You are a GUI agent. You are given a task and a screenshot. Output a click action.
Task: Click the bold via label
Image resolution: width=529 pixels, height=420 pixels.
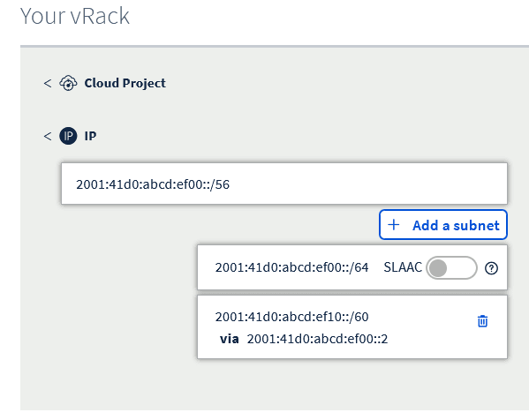point(229,339)
